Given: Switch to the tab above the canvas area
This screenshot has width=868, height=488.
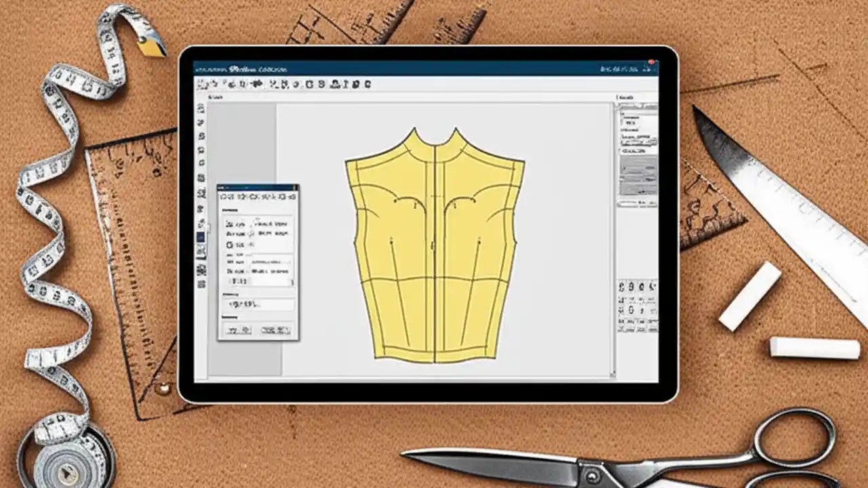Looking at the screenshot, I should (x=214, y=96).
